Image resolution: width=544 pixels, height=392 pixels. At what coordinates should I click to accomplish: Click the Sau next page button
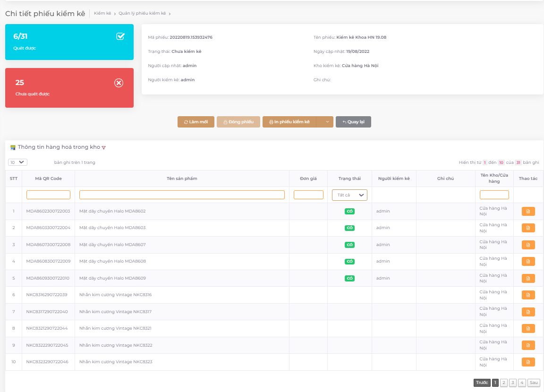(534, 383)
